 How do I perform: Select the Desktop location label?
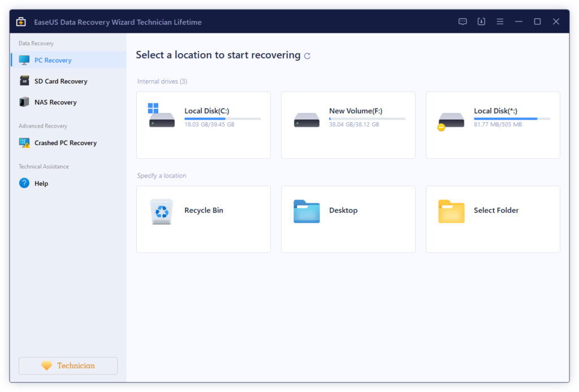pos(343,210)
